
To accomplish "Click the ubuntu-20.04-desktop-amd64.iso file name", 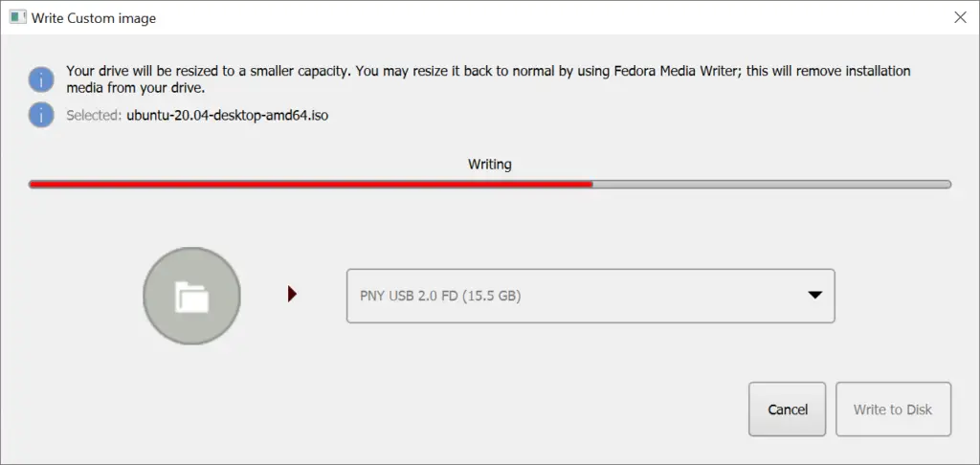I will click(228, 116).
